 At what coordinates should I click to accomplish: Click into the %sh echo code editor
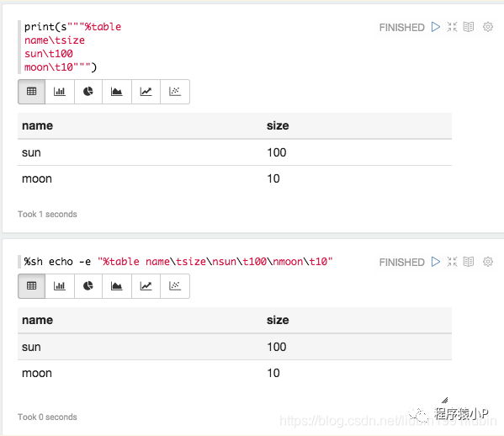click(x=178, y=262)
